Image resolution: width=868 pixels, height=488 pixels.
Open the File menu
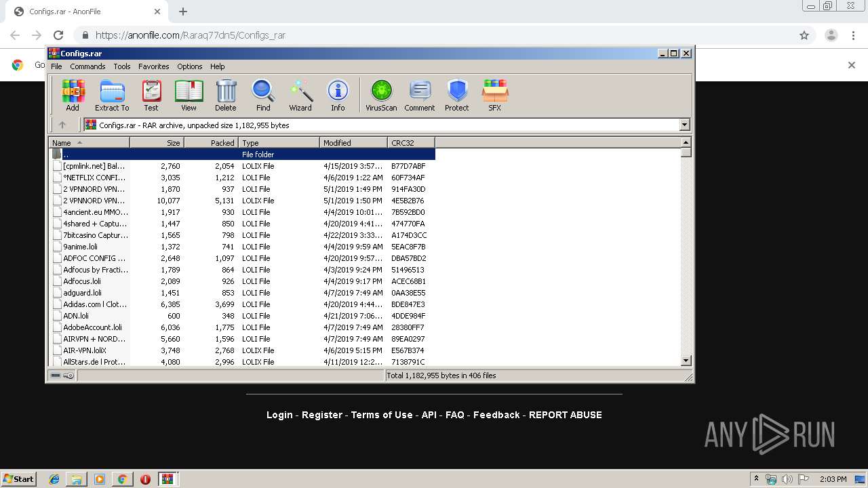tap(56, 66)
